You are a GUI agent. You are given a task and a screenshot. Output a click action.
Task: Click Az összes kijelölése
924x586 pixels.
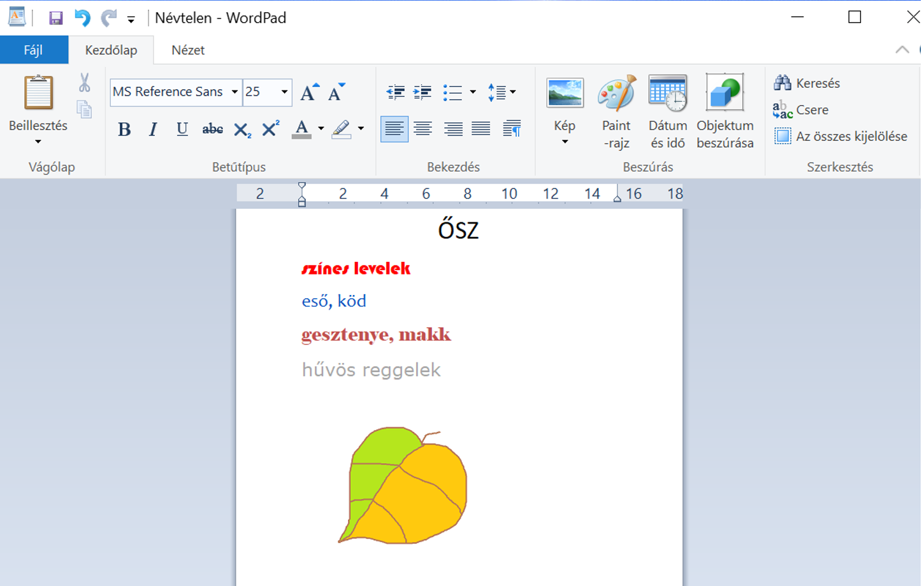[x=841, y=136]
